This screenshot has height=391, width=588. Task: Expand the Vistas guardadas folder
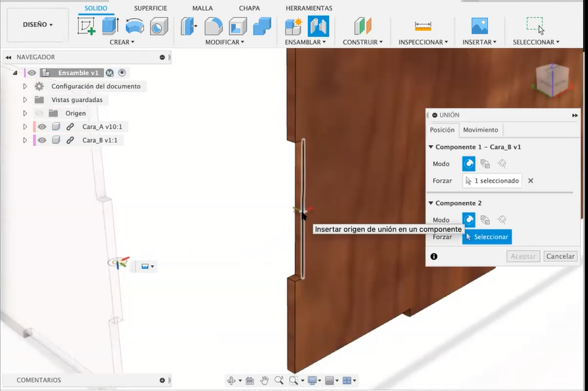25,100
